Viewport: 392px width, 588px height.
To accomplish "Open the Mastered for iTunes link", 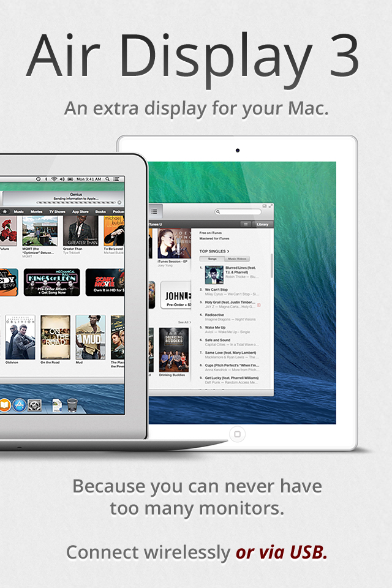I will pos(214,238).
